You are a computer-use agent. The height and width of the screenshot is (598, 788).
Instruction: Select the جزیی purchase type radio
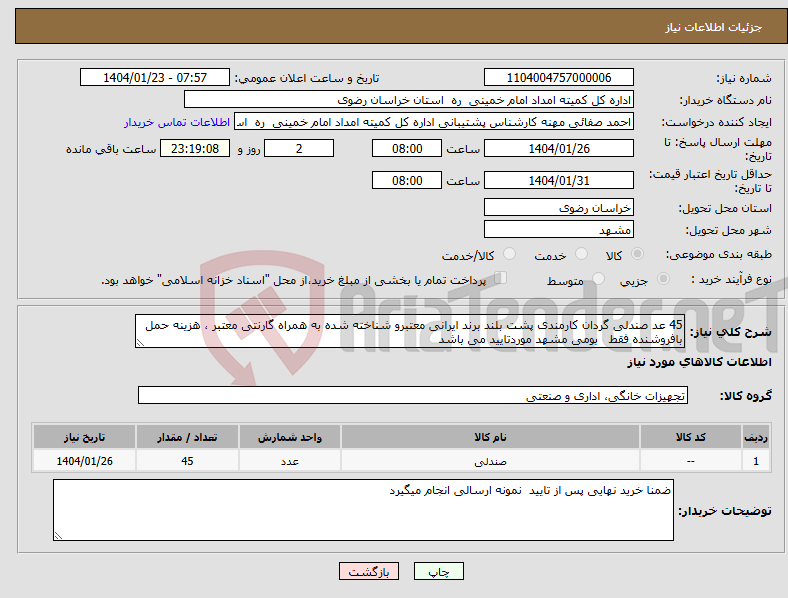pos(663,278)
